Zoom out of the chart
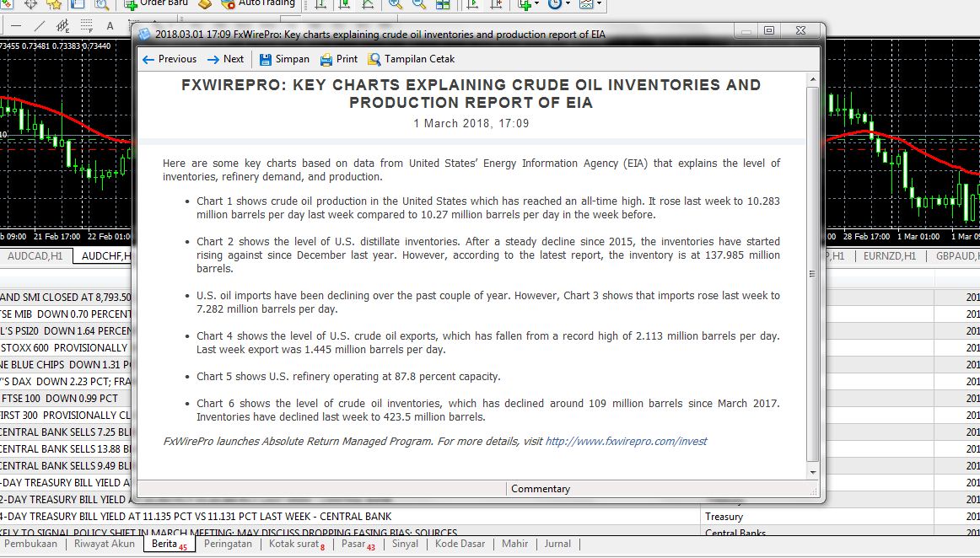 (419, 3)
